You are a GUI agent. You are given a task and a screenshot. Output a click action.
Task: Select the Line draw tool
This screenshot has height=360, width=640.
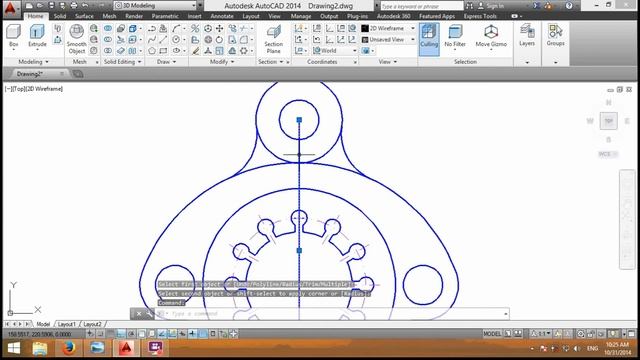[163, 40]
